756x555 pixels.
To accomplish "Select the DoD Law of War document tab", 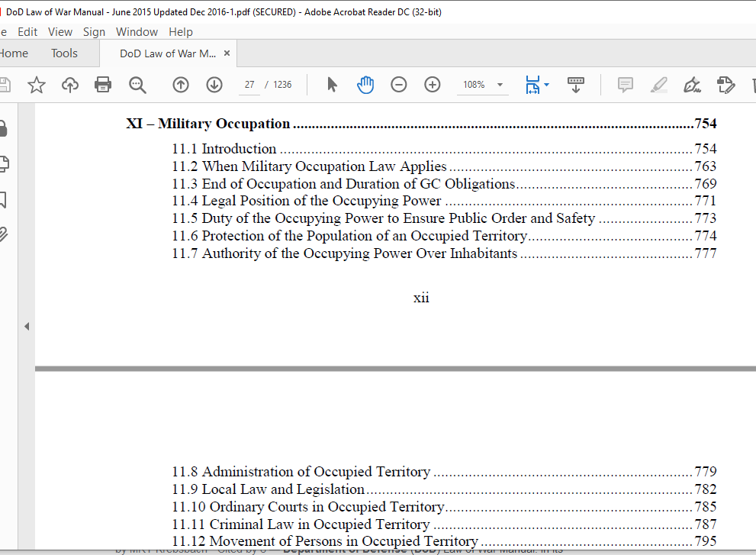I will (x=168, y=53).
